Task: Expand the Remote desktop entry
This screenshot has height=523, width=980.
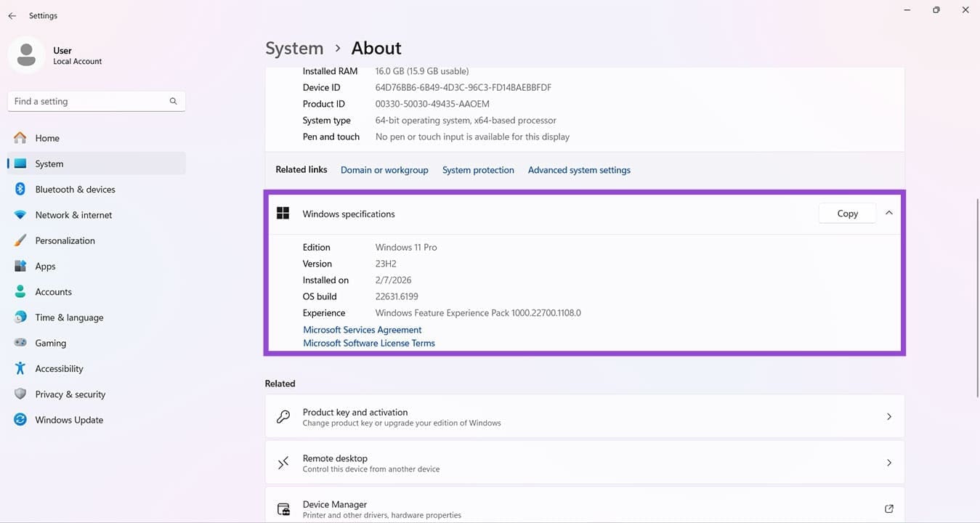Action: [888, 462]
